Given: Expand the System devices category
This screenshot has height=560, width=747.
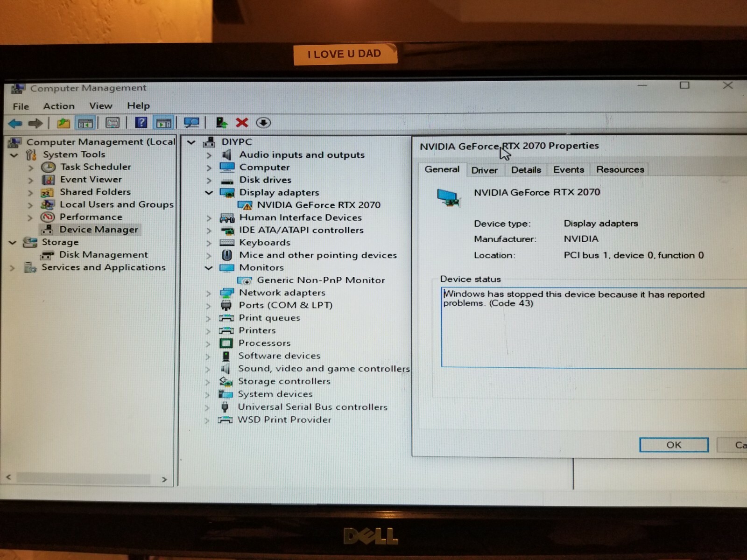Looking at the screenshot, I should pos(207,395).
